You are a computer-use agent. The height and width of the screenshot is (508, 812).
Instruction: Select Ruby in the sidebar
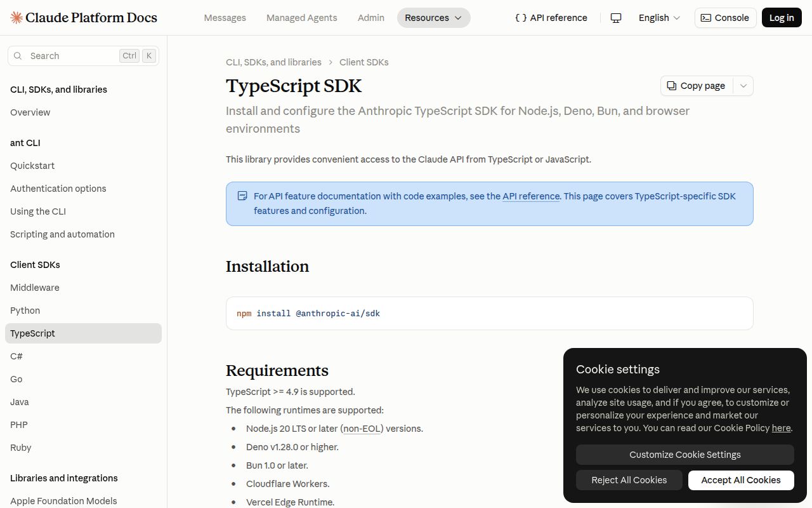point(83,448)
